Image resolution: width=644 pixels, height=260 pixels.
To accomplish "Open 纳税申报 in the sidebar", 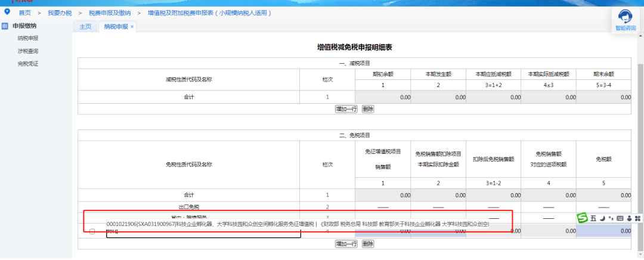I will pyautogui.click(x=28, y=38).
